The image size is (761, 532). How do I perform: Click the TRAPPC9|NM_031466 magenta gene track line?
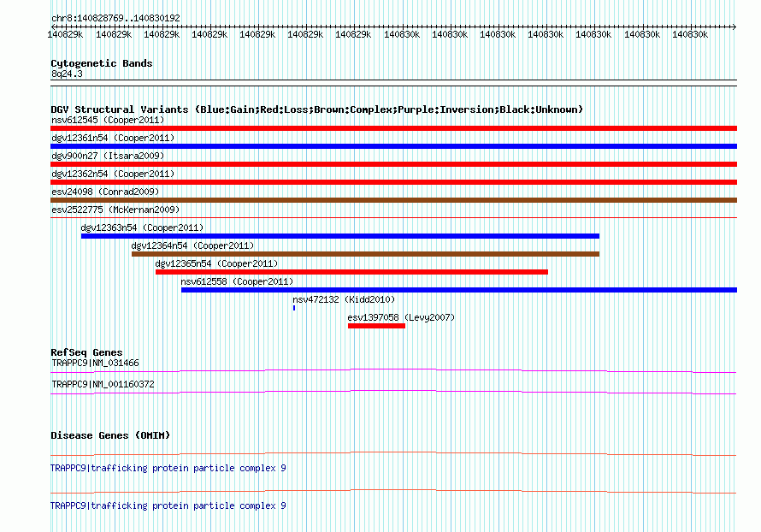pyautogui.click(x=393, y=371)
